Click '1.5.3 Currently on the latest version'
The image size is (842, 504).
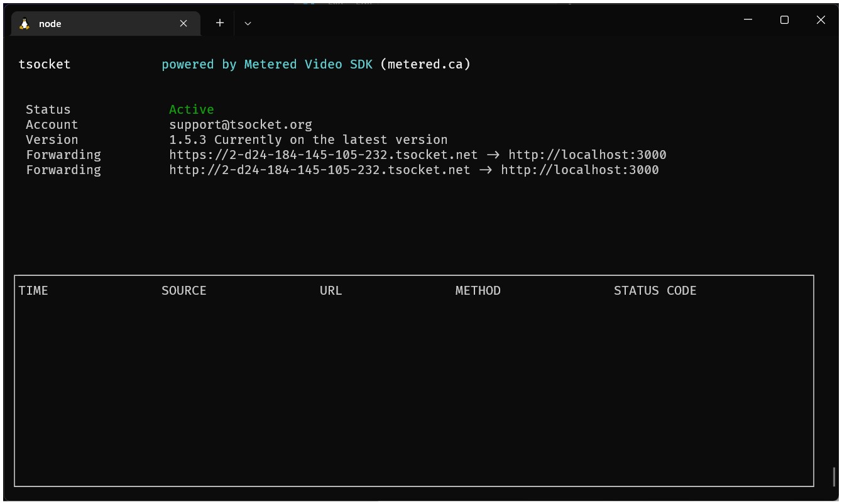coord(309,140)
